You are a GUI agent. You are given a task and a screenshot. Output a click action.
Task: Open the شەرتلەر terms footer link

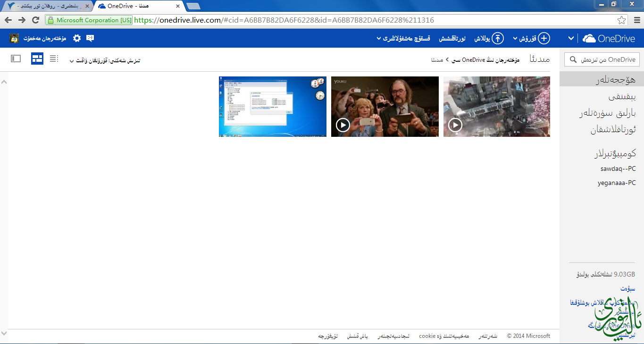(488, 336)
